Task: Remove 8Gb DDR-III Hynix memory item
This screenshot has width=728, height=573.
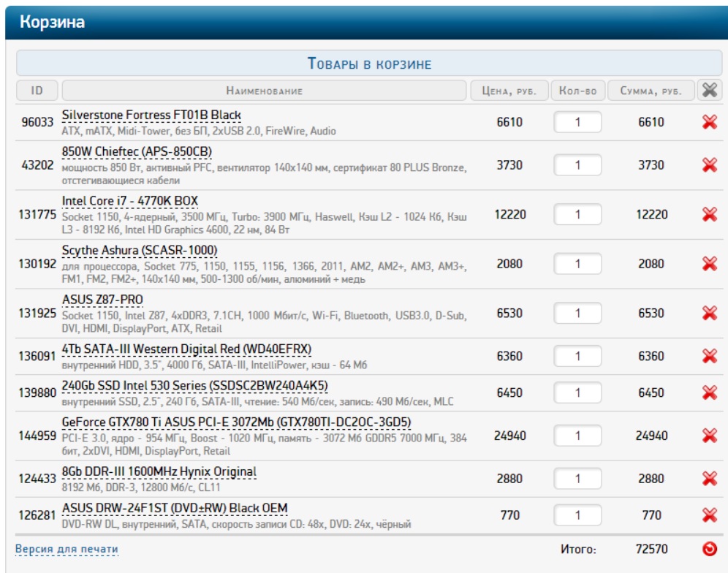Action: 710,478
